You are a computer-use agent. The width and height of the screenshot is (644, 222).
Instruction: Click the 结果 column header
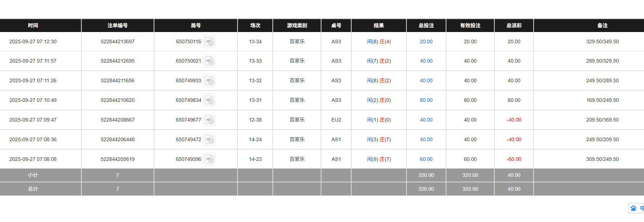point(378,25)
